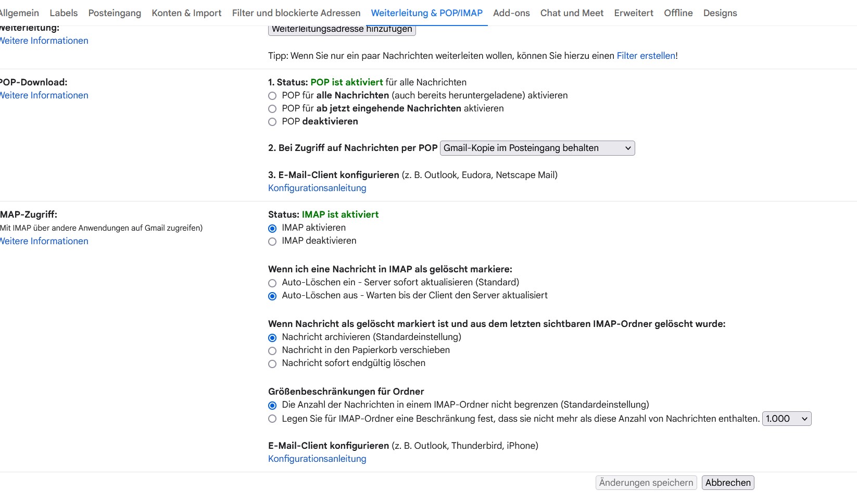Select Nachricht in den Papierkorb verschieben
Image resolution: width=857 pixels, height=504 pixels.
tap(272, 350)
